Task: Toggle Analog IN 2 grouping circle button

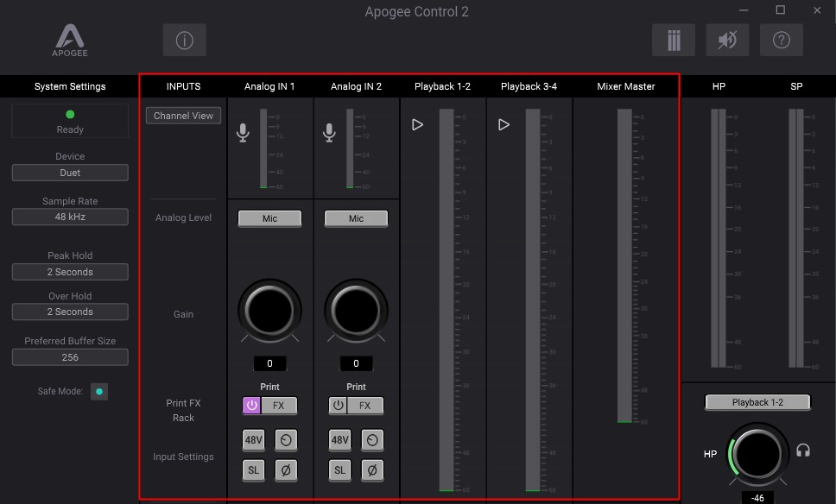Action: click(372, 439)
